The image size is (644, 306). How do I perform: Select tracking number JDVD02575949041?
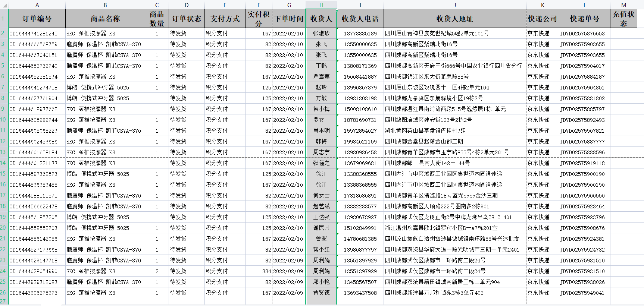[585, 293]
